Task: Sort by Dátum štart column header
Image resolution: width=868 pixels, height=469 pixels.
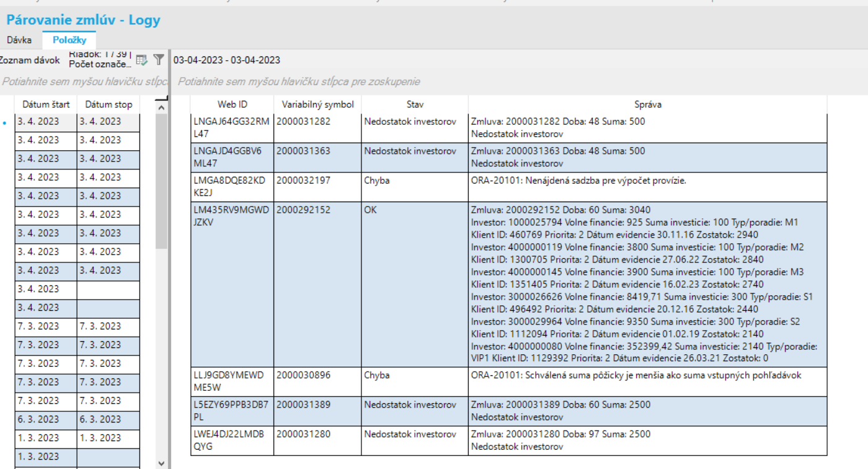Action: [46, 104]
